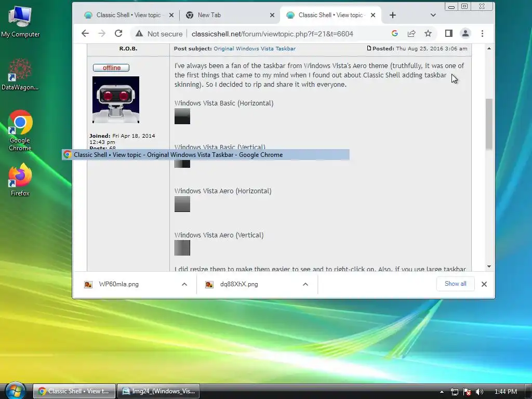The image size is (532, 399).
Task: Close the first Classic Shell tab
Action: pyautogui.click(x=171, y=15)
